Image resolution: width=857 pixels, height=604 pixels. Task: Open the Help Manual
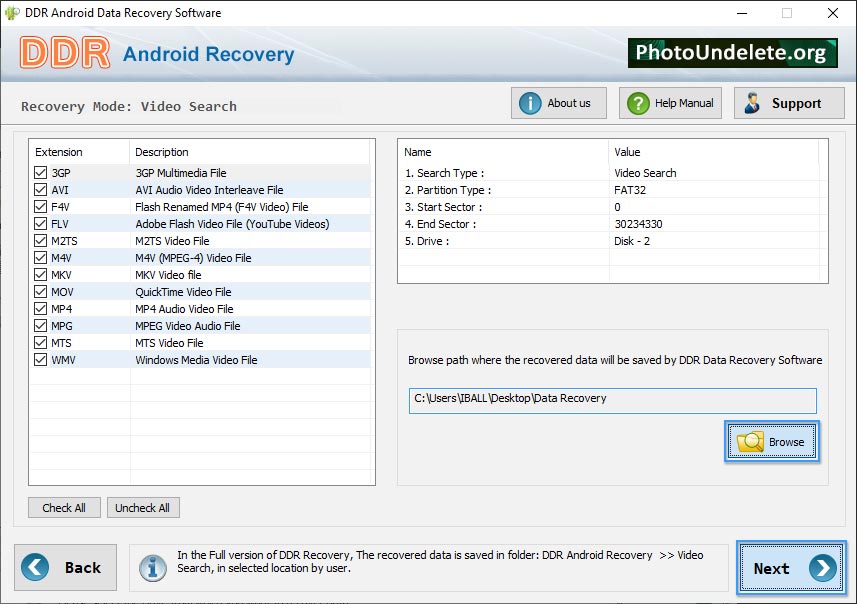click(670, 103)
